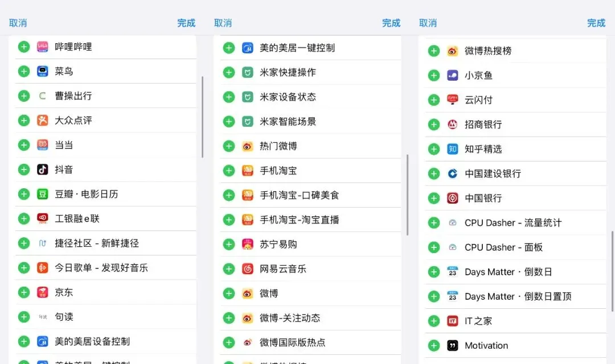Tap the 招商银行 app icon

[453, 125]
